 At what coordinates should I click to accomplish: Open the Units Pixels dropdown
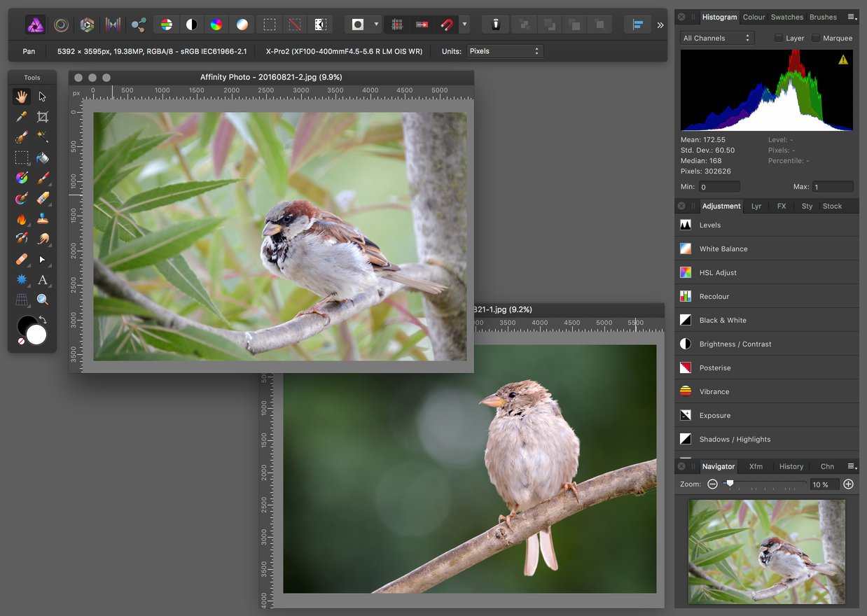(505, 51)
